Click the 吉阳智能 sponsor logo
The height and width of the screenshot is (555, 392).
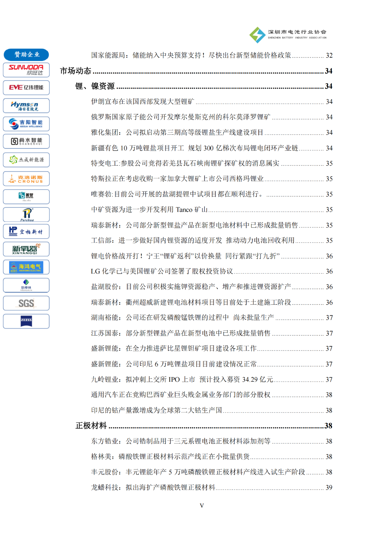[26, 123]
